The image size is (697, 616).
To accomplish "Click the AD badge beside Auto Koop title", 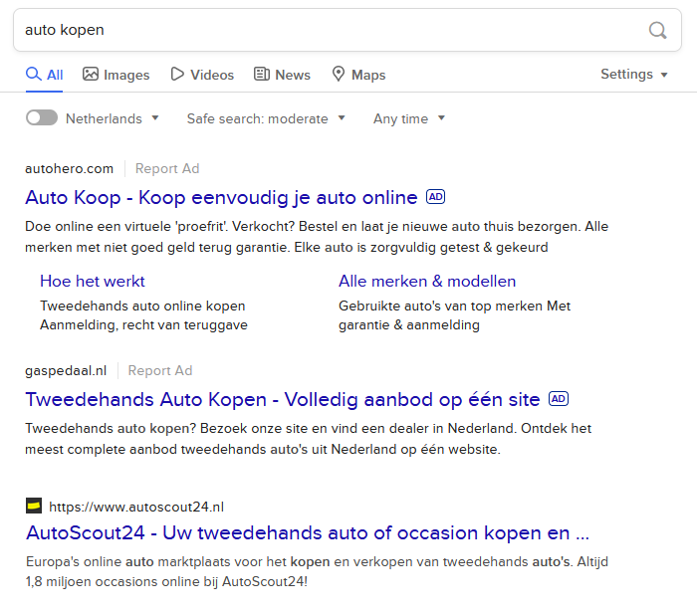I will tap(436, 197).
